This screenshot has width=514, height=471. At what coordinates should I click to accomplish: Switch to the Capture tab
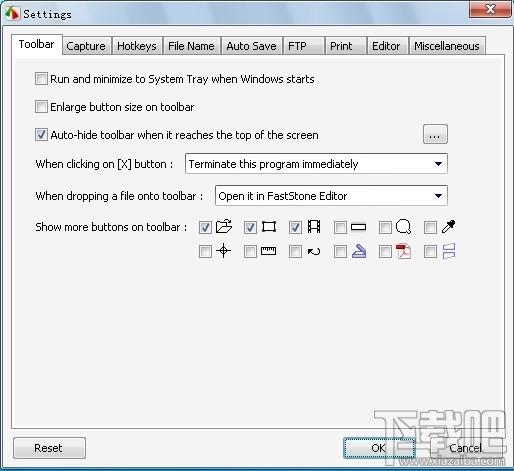click(86, 46)
